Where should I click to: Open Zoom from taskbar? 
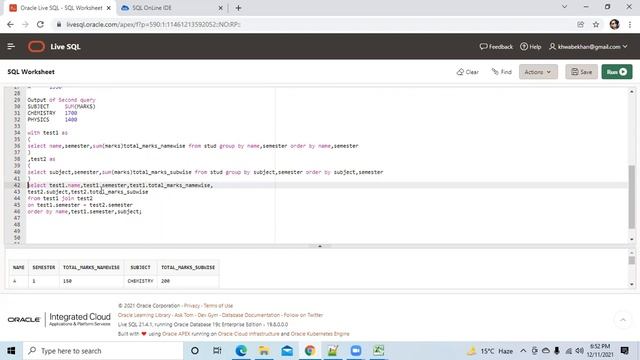pos(356,351)
